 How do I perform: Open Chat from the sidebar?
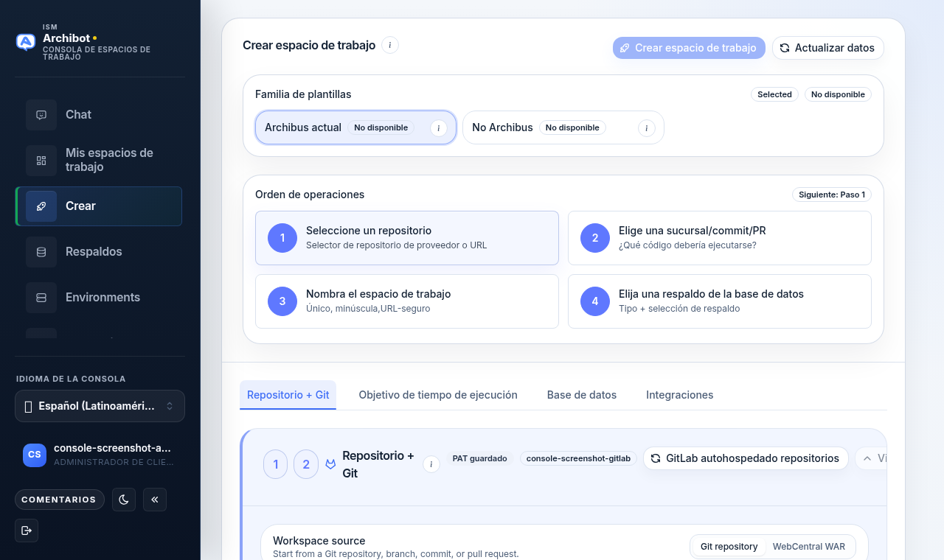coord(99,115)
